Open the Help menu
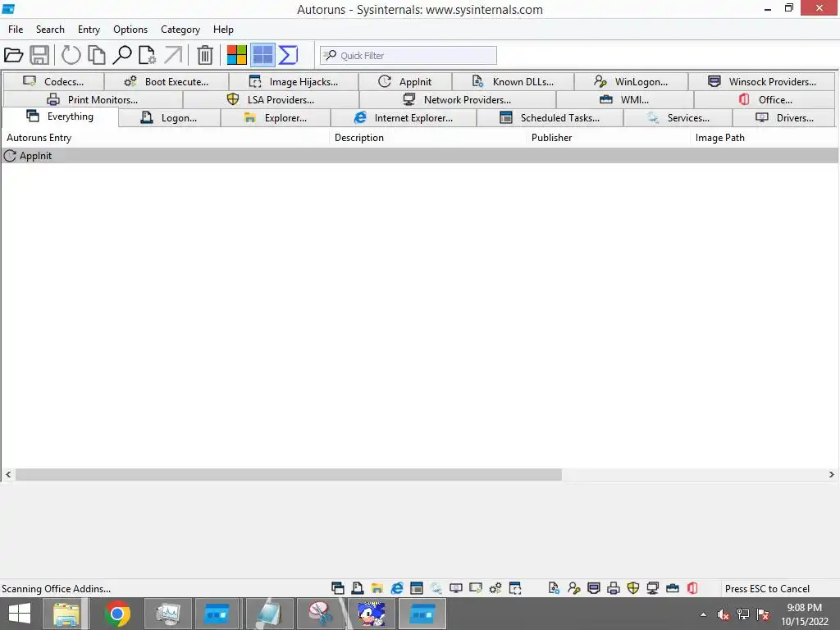The image size is (840, 630). 223,30
